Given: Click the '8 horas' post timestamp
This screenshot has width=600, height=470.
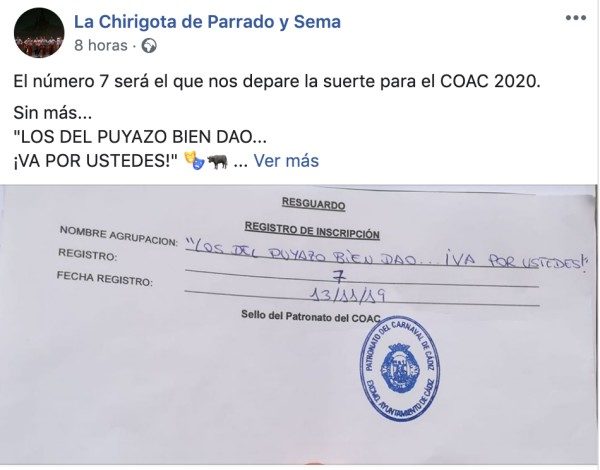Looking at the screenshot, I should [101, 45].
